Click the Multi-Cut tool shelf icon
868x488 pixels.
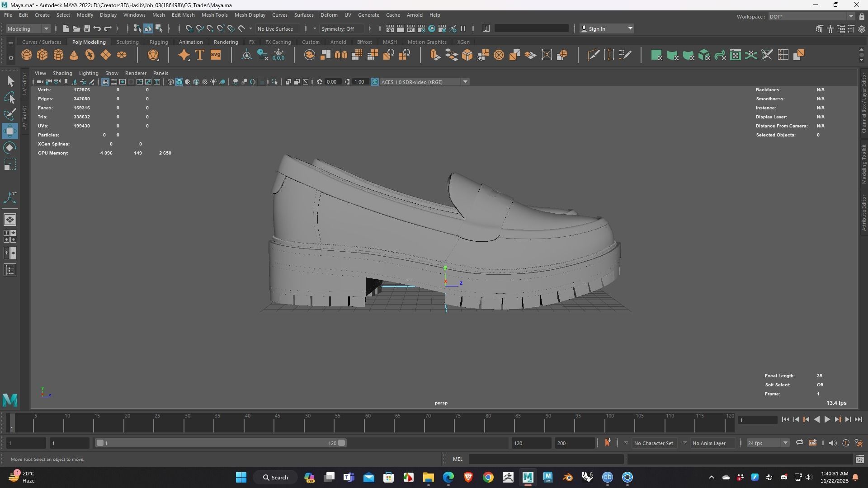pos(593,55)
